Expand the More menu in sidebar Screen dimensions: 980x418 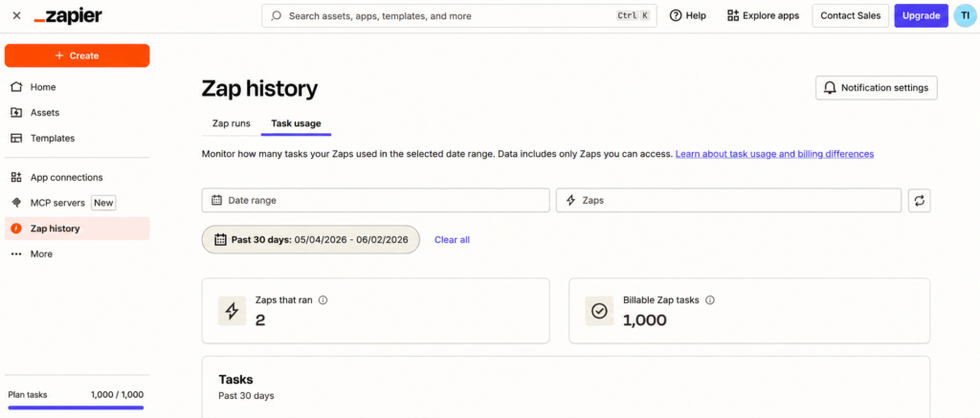pyautogui.click(x=77, y=254)
